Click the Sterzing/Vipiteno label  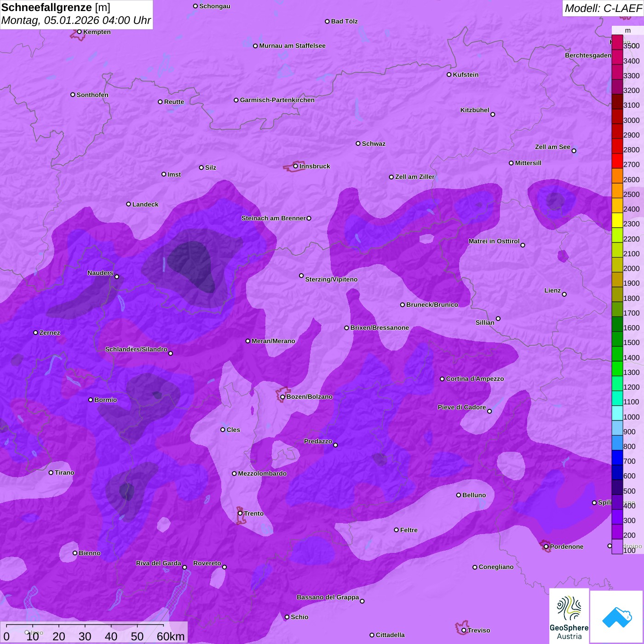[x=331, y=279]
